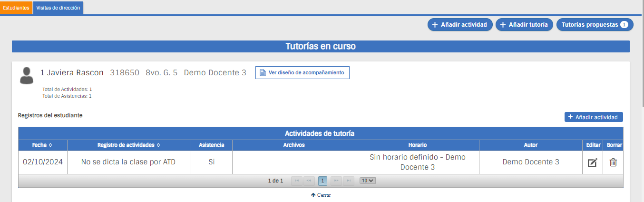Switch to Estudiantes tab

pos(16,8)
